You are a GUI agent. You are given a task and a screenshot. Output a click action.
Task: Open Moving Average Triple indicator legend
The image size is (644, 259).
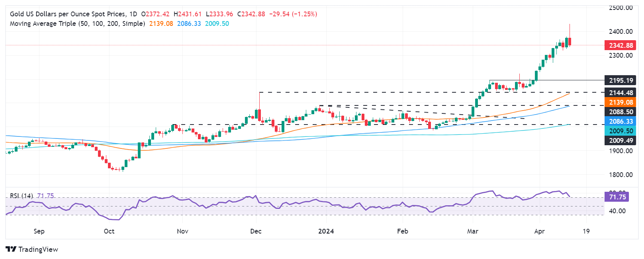(77, 23)
